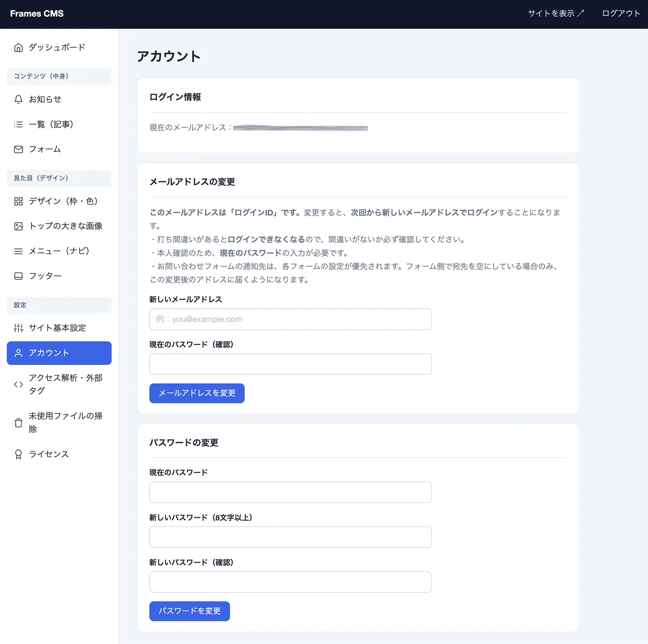Click the パスワードの変更 heading
This screenshot has height=644, width=648.
184,443
